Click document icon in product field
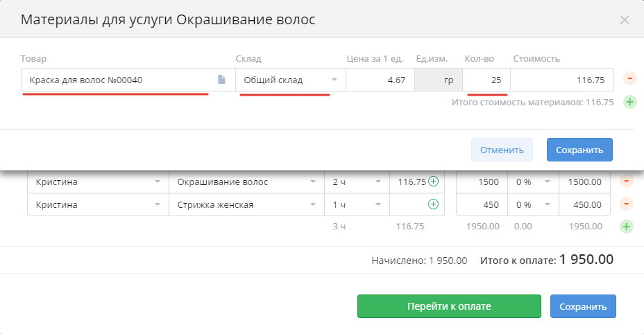This screenshot has width=644, height=334. point(221,79)
